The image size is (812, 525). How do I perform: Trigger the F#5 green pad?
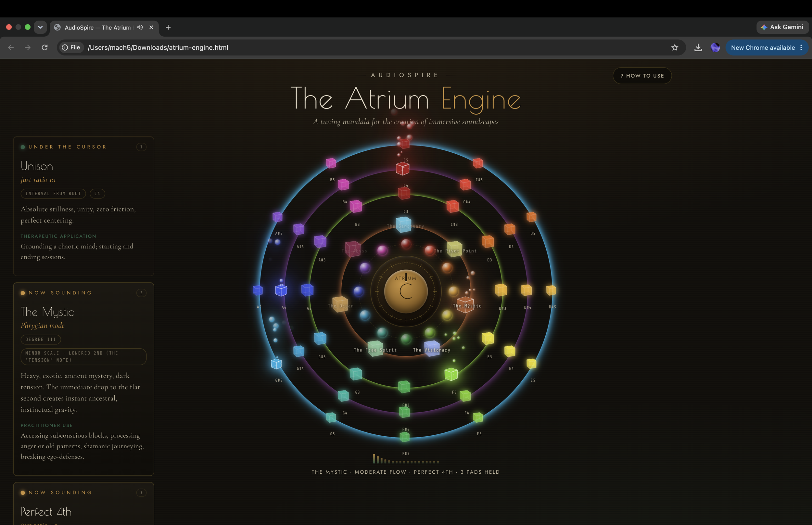click(x=404, y=437)
